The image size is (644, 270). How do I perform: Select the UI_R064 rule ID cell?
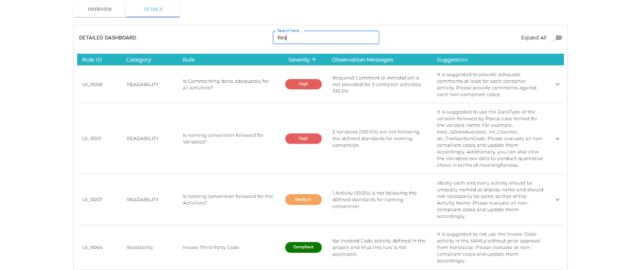click(x=93, y=248)
